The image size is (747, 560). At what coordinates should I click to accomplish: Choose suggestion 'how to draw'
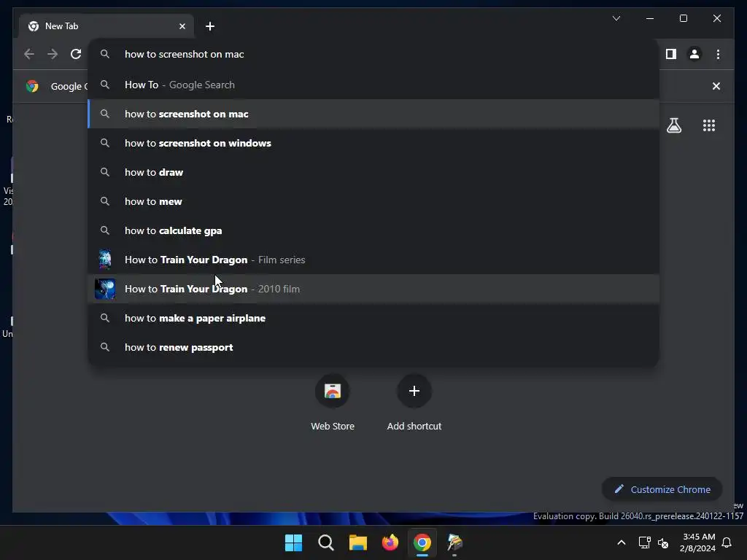pos(374,172)
